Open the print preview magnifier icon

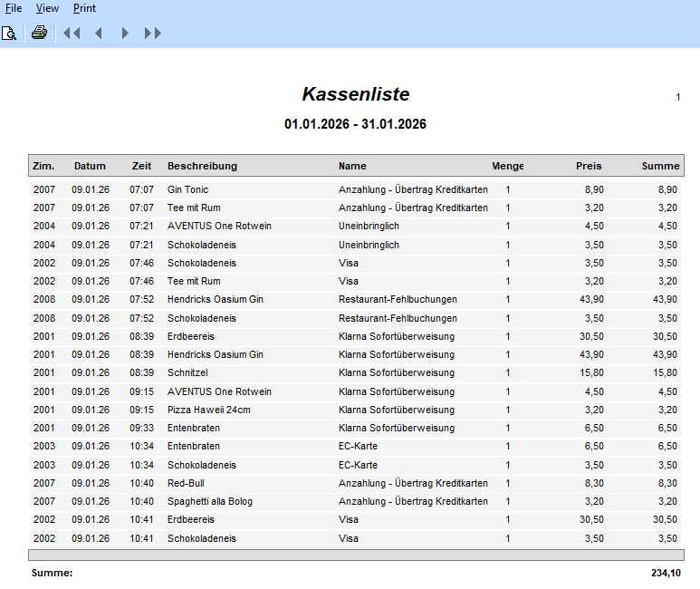pyautogui.click(x=9, y=34)
